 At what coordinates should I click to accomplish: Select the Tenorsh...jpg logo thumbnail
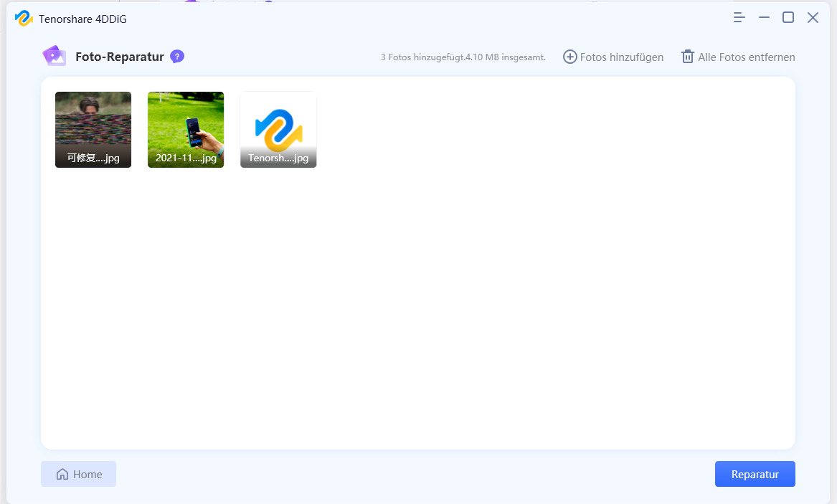tap(278, 130)
